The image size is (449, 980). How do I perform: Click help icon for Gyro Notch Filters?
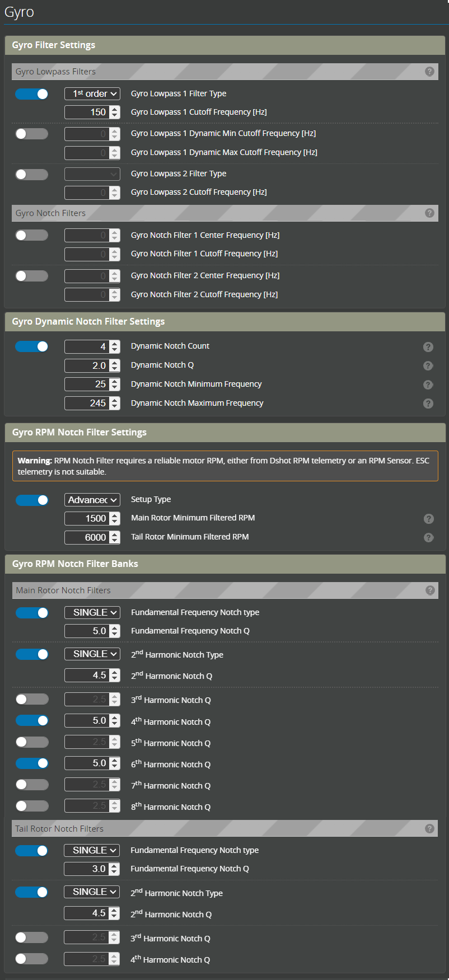pos(429,213)
